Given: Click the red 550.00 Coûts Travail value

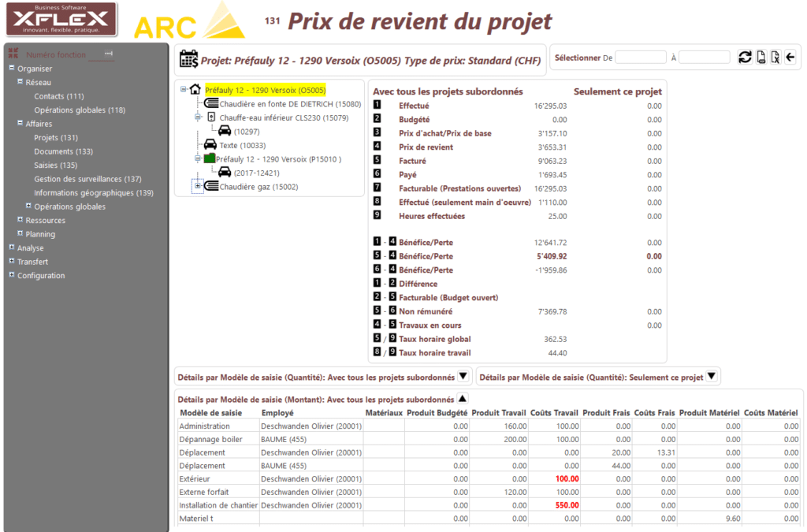Looking at the screenshot, I should pos(567,505).
